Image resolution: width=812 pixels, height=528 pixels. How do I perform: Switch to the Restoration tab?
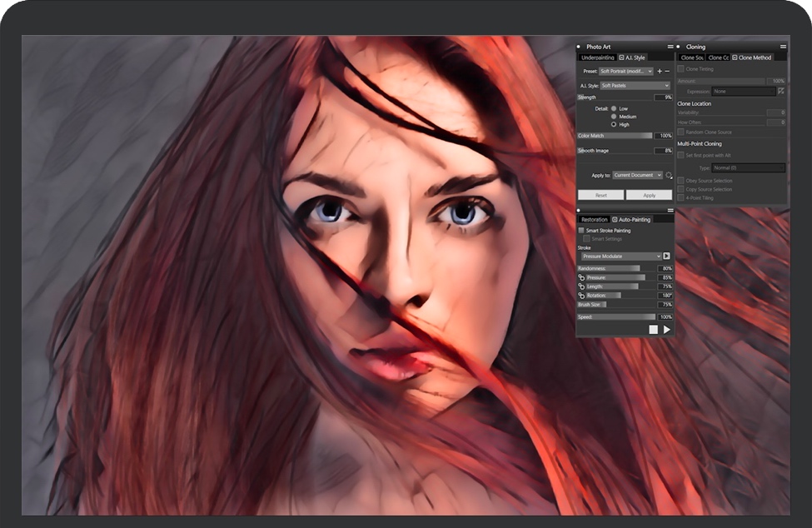(x=594, y=219)
